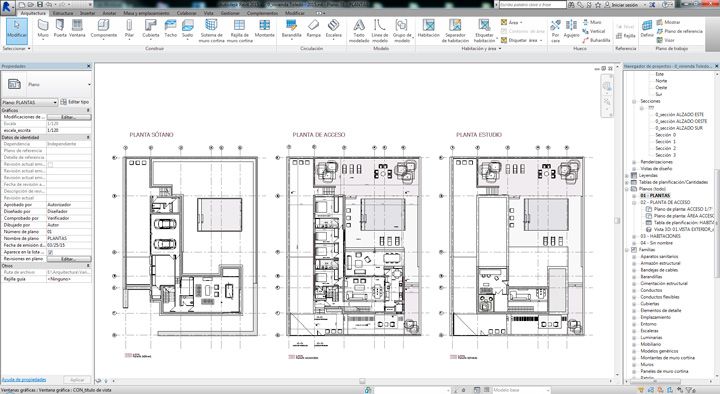Image resolution: width=720 pixels, height=394 pixels.
Task: Click the Mostrar work plane tool
Action: [669, 22]
